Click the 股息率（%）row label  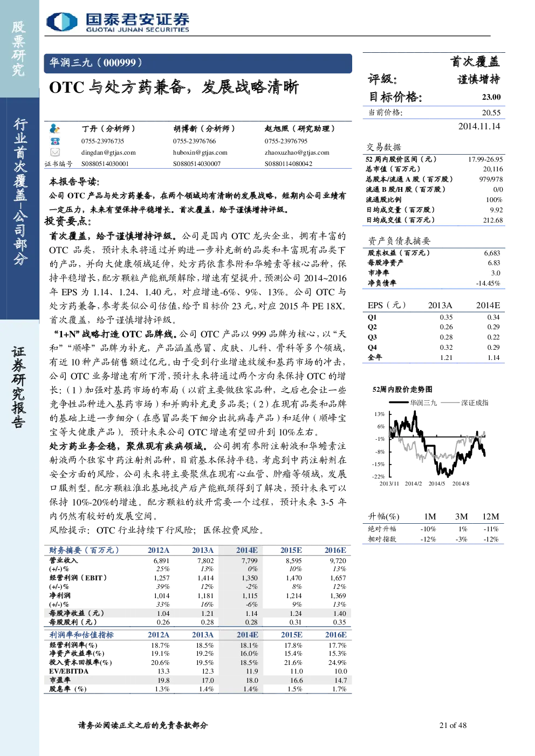click(x=68, y=689)
